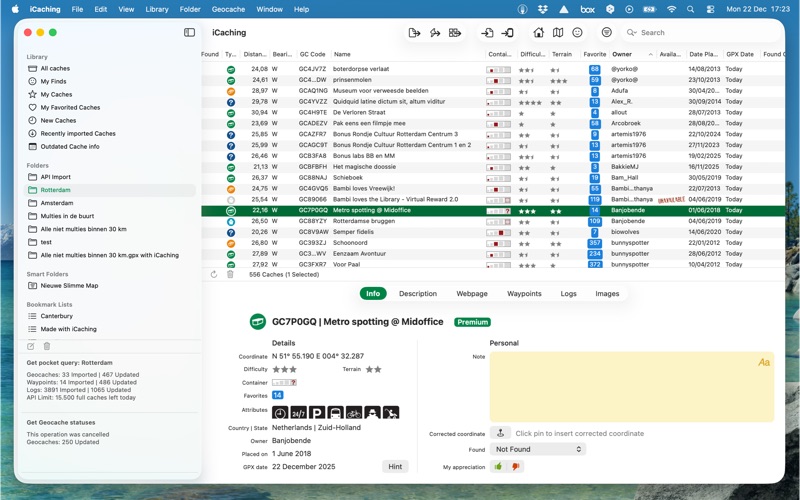Screen dimensions: 800x500
Task: Click the cache type icon beside GC7P0GQ title
Action: point(258,322)
